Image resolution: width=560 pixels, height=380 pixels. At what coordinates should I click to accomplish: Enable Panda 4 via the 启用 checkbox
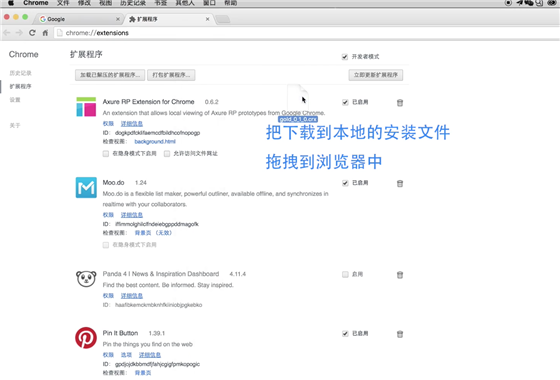[x=345, y=274]
